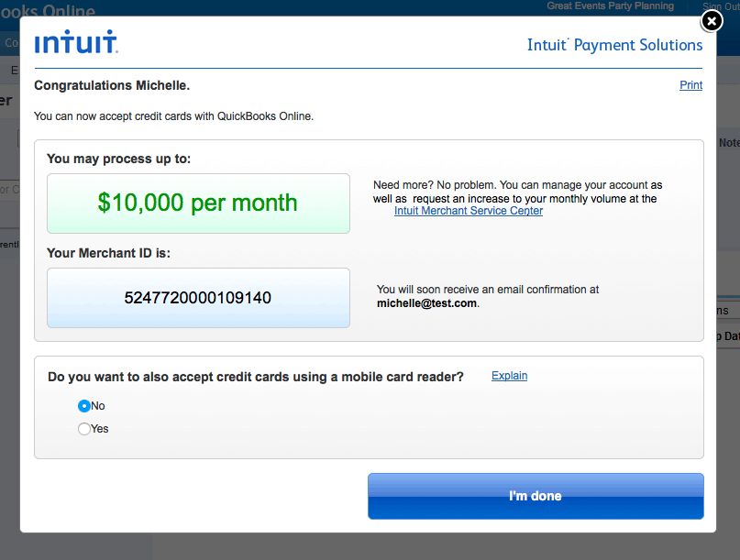
Task: Click Great Events Party Planning company name
Action: point(610,6)
